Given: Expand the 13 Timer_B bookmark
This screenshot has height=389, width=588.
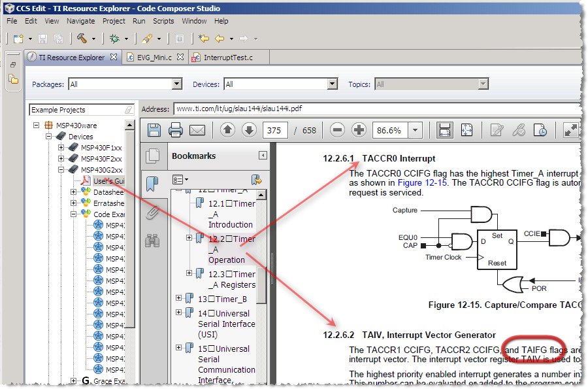Looking at the screenshot, I should coord(179,298).
